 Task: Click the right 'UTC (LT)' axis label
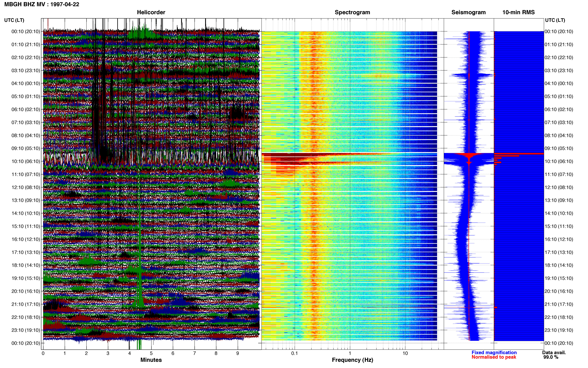click(555, 20)
